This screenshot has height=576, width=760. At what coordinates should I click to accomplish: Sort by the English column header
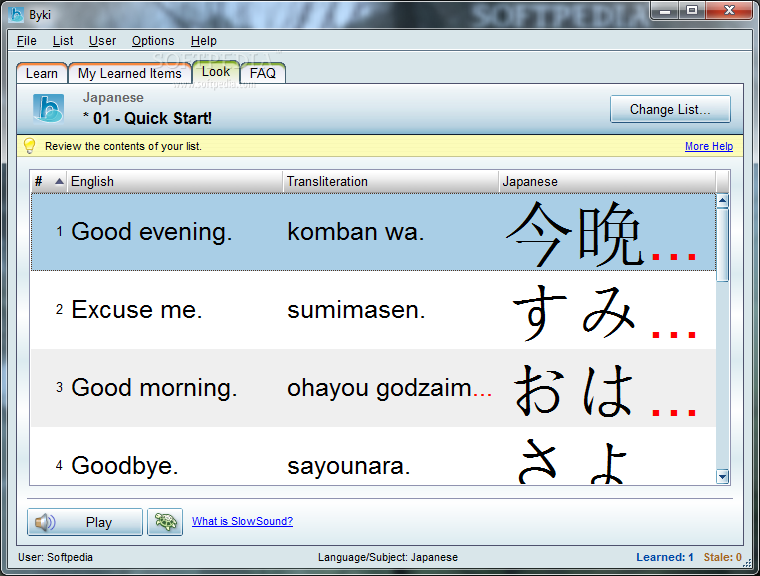(174, 181)
